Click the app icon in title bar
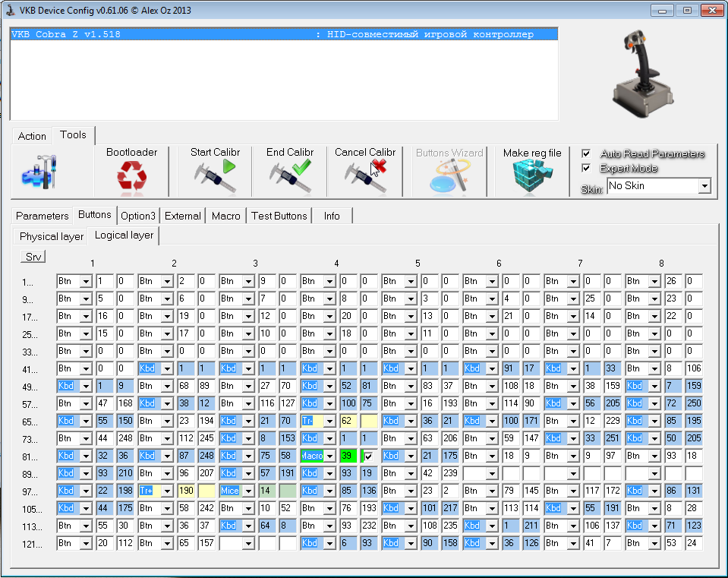The height and width of the screenshot is (578, 728). click(x=10, y=11)
